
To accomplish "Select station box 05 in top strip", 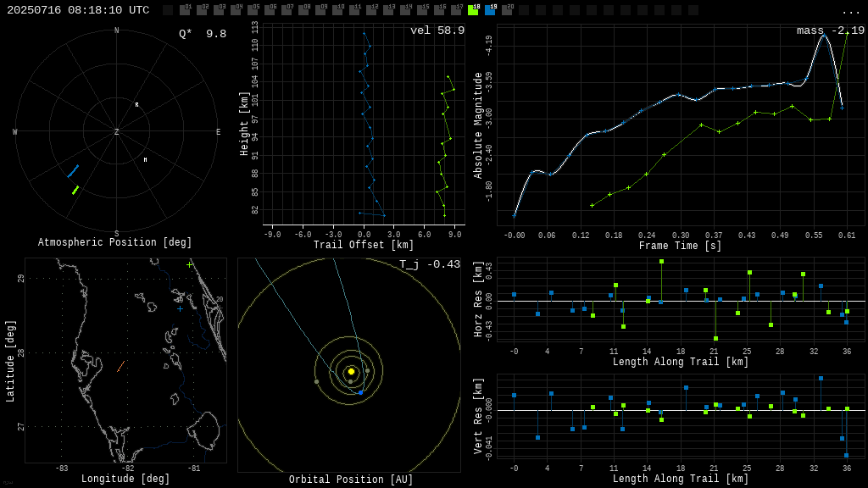I will [x=253, y=10].
